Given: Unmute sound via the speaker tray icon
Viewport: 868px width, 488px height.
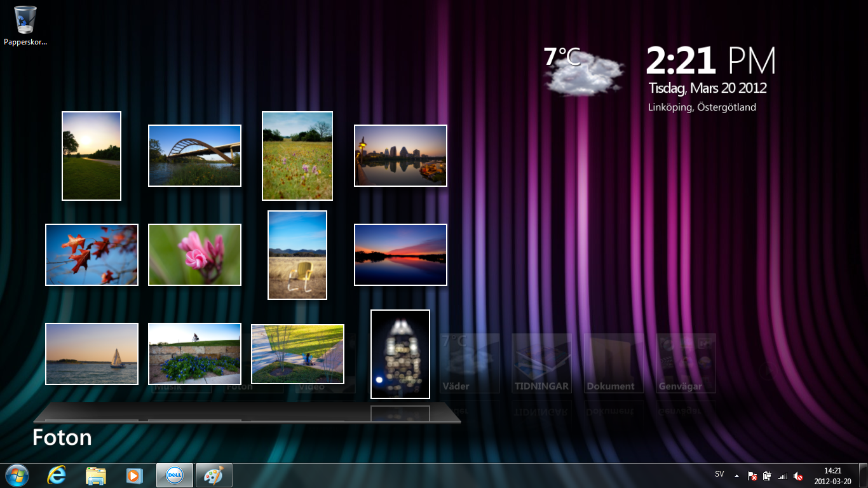Looking at the screenshot, I should click(x=799, y=475).
